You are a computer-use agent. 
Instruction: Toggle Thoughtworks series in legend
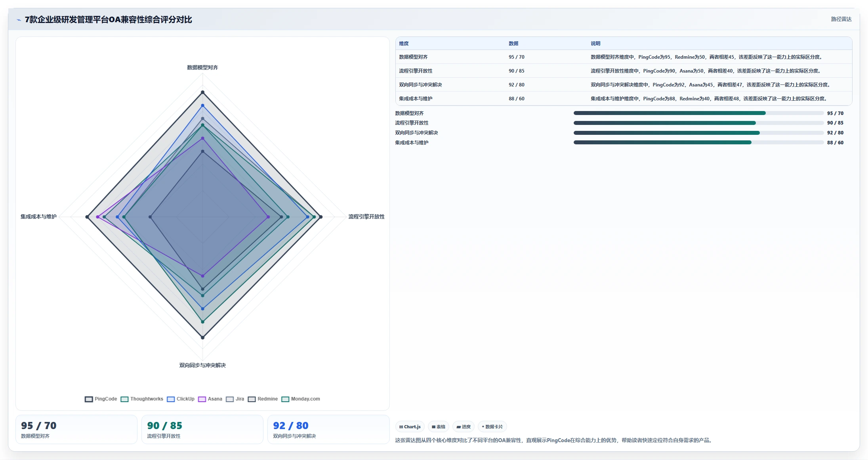[142, 399]
